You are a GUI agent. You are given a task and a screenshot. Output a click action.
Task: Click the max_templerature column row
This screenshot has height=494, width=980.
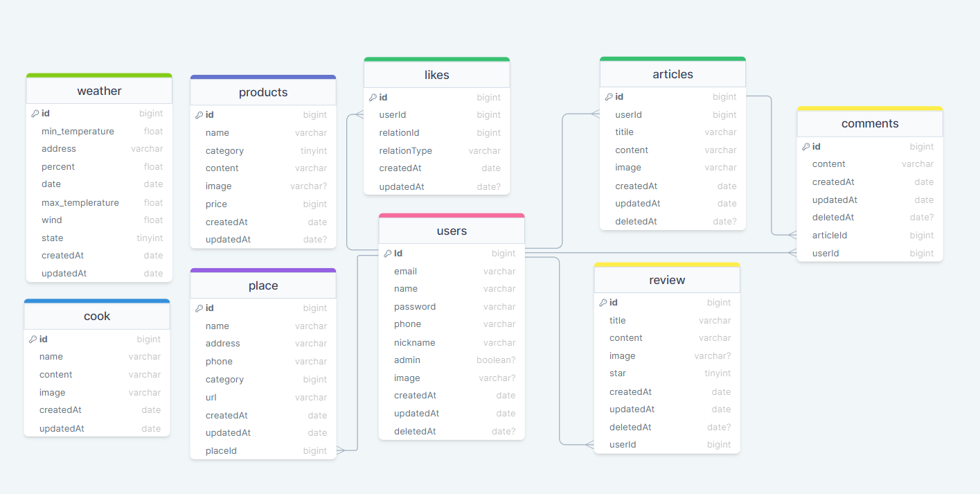coord(99,202)
